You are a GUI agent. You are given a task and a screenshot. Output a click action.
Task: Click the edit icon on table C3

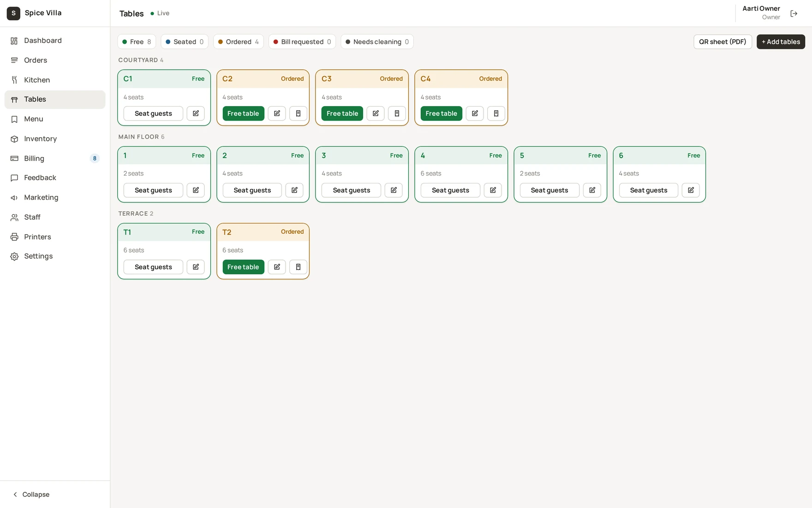[x=376, y=114]
